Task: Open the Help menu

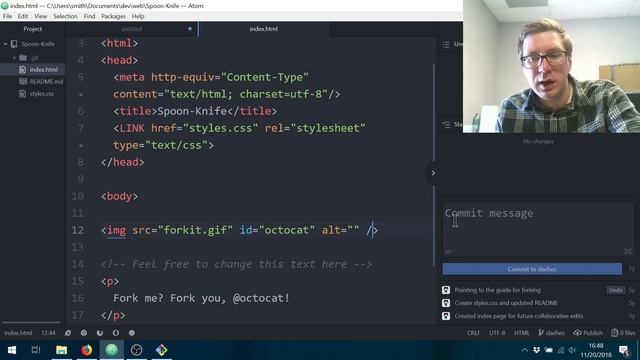Action: pos(138,16)
